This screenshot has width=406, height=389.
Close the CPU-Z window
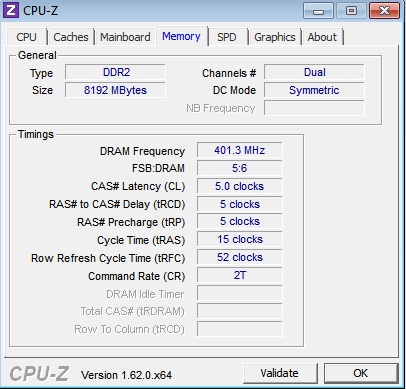coord(384,11)
